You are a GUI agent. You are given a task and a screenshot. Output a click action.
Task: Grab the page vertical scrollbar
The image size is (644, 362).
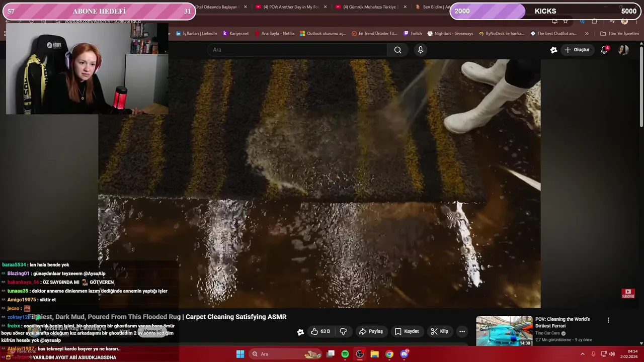click(641, 85)
